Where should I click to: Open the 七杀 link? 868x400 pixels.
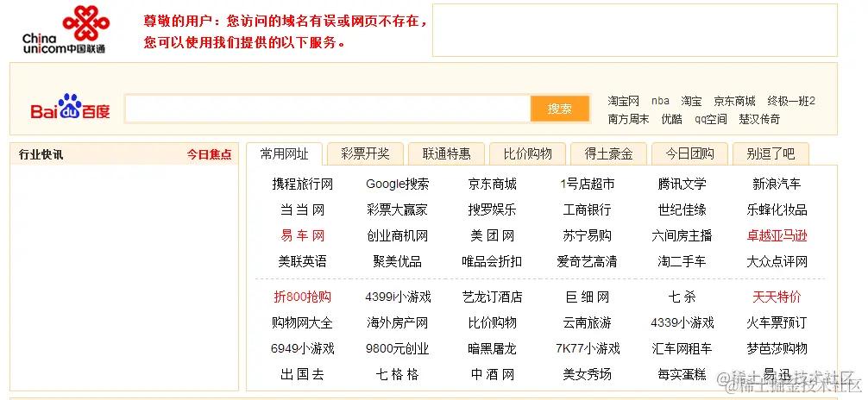pos(682,297)
